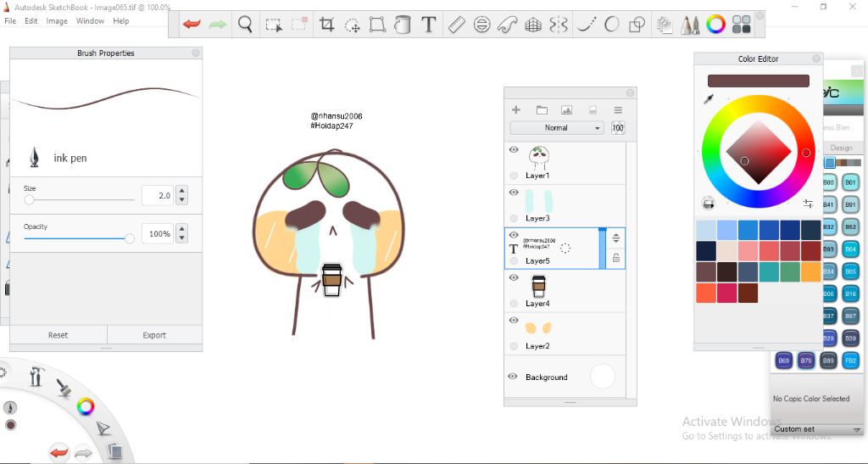
Task: Choose the Ellipse guide tool
Action: point(481,25)
